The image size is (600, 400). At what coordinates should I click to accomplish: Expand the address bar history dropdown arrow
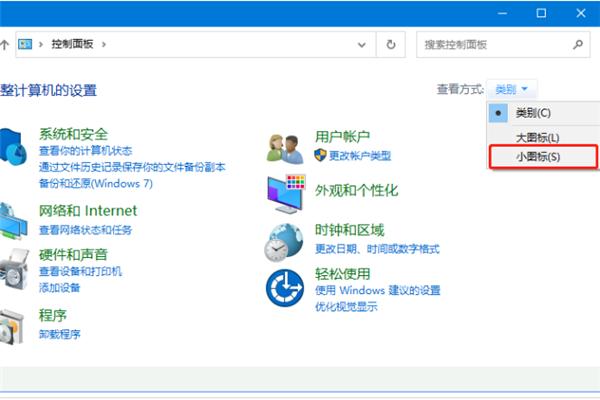pos(363,45)
